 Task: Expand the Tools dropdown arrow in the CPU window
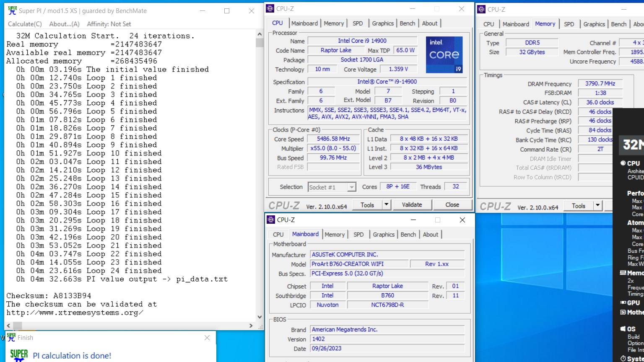[x=387, y=205]
